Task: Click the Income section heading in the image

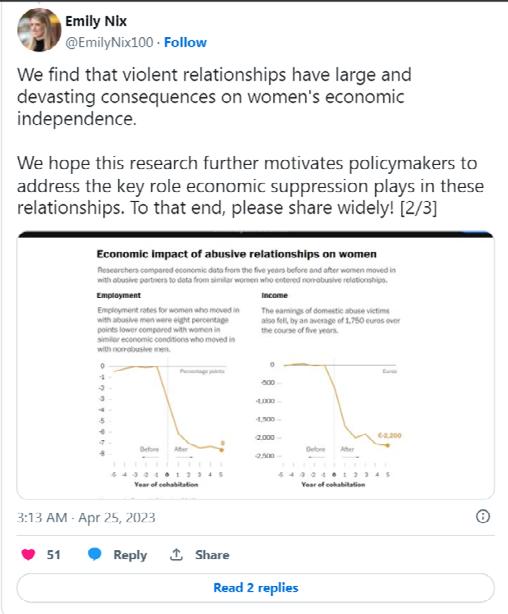Action: click(x=275, y=295)
